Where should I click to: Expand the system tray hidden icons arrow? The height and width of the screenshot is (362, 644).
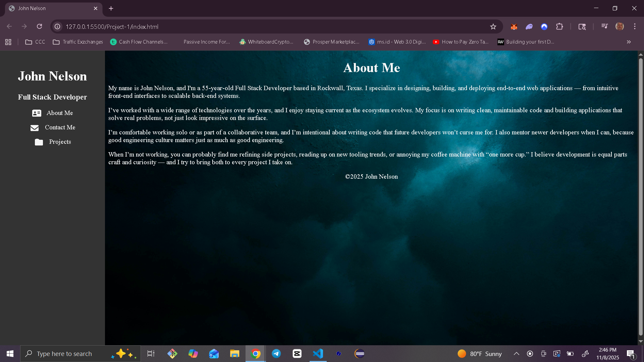[x=516, y=354]
